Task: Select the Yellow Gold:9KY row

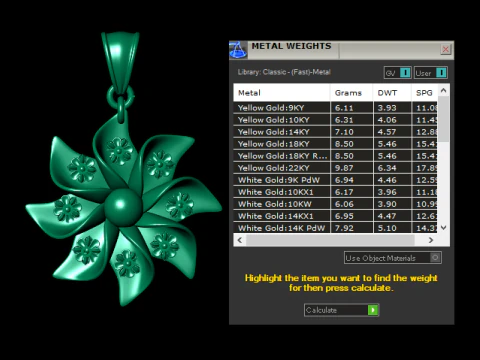Action: pos(335,108)
